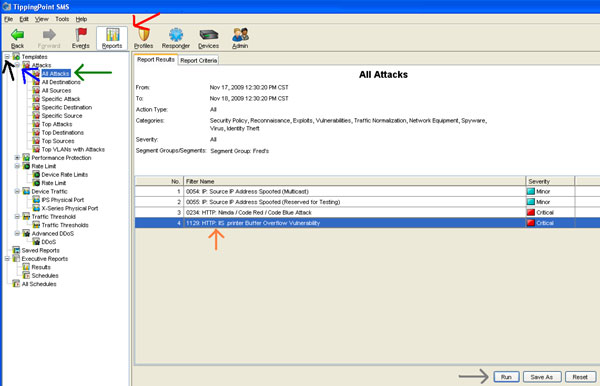This screenshot has height=386, width=600.
Task: Select row 0234 Nimda / Code Red attack
Action: coord(367,212)
